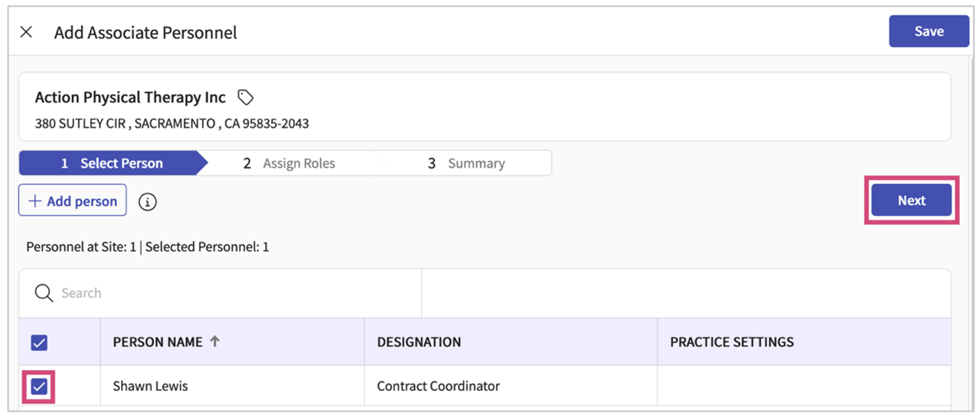The height and width of the screenshot is (417, 980).
Task: Open the Assign Roles step
Action: click(289, 163)
